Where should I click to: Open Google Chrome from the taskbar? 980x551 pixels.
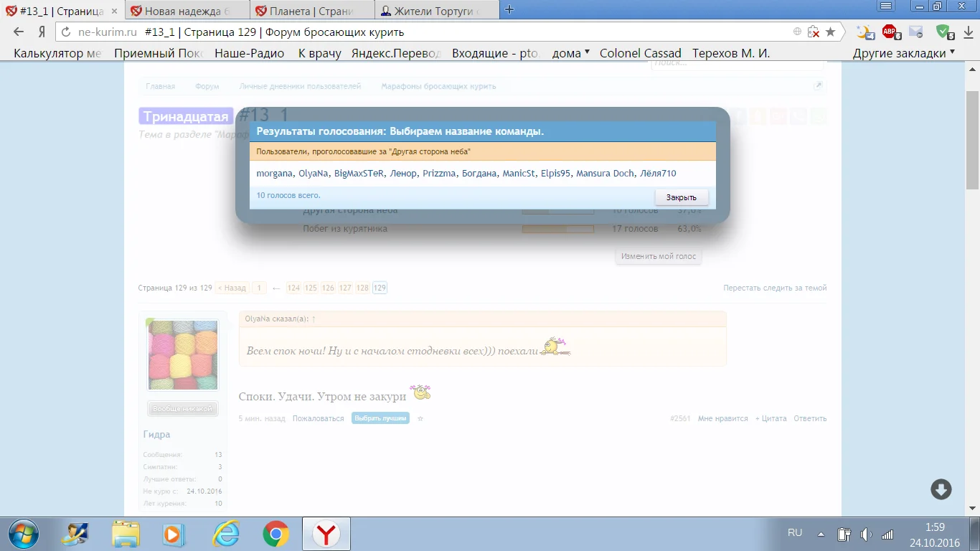(276, 534)
